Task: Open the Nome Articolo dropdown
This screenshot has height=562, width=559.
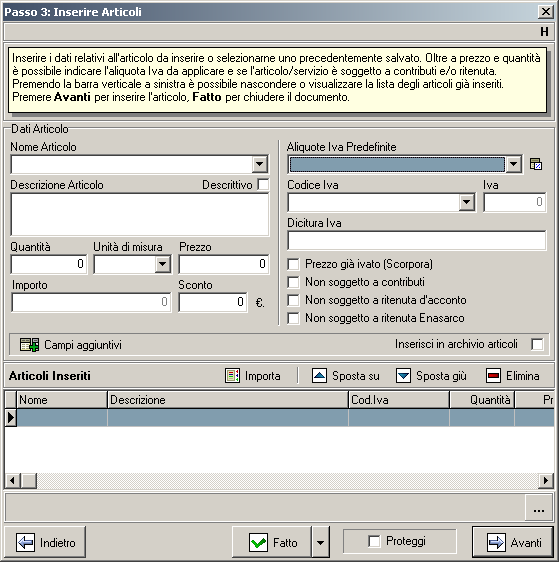Action: tap(260, 165)
